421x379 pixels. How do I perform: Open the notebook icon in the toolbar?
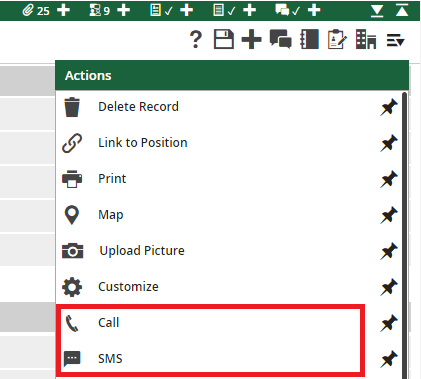[x=309, y=39]
